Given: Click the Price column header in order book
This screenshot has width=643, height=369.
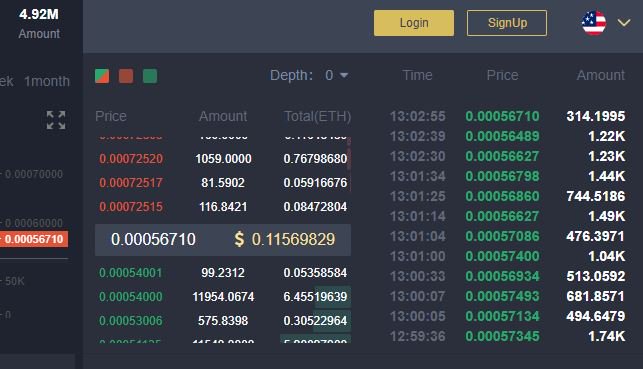Looking at the screenshot, I should [x=111, y=116].
